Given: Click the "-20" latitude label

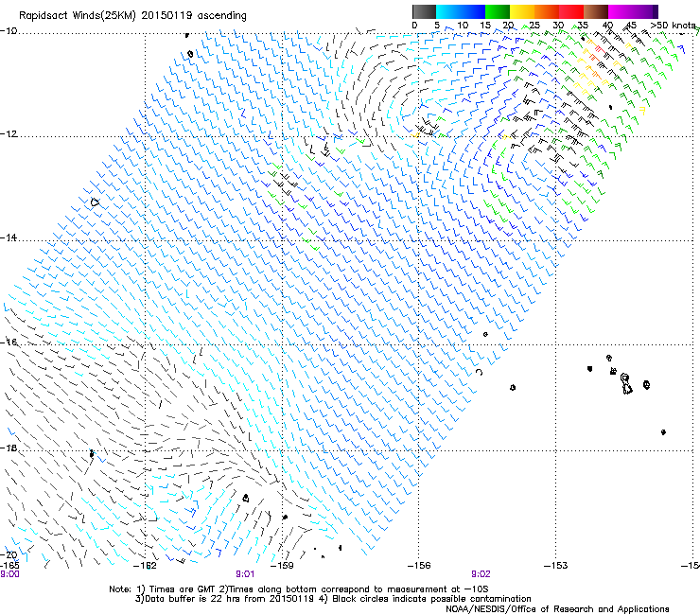Looking at the screenshot, I should tap(9, 554).
